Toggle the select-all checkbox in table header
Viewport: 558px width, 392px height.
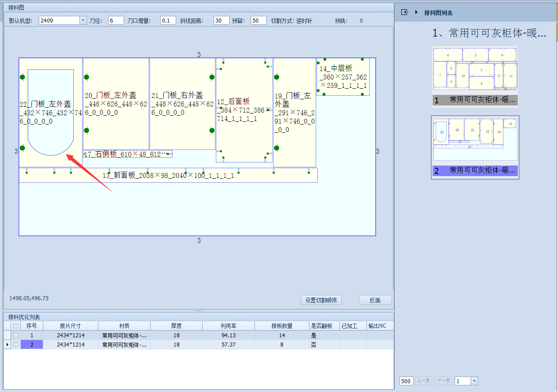16,326
